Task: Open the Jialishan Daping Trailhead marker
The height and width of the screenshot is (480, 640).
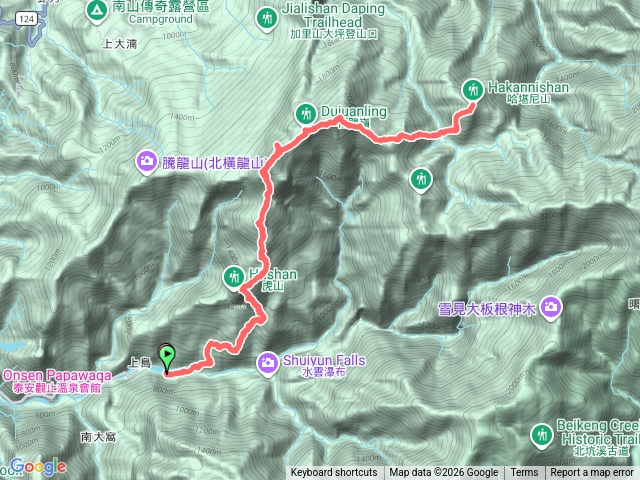Action: coord(267,19)
